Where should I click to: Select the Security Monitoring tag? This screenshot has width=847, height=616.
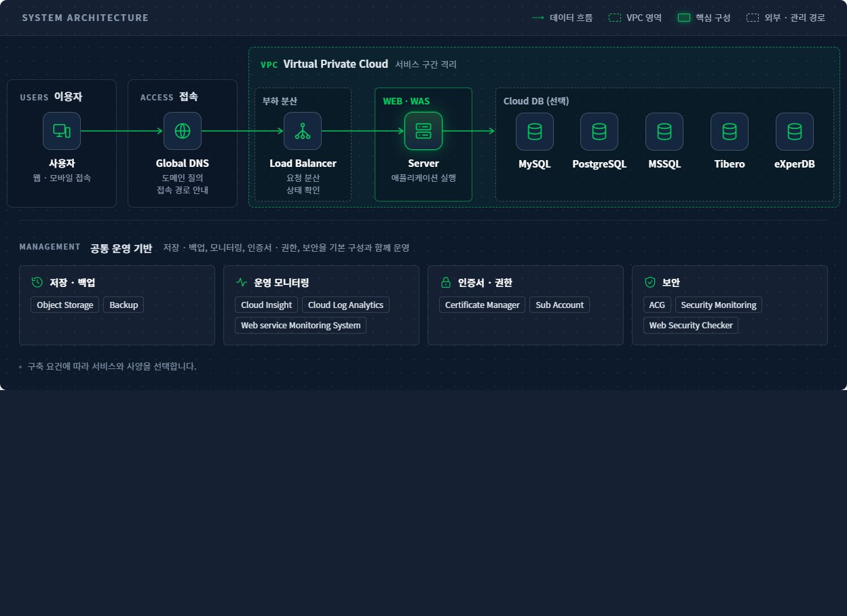click(x=719, y=305)
